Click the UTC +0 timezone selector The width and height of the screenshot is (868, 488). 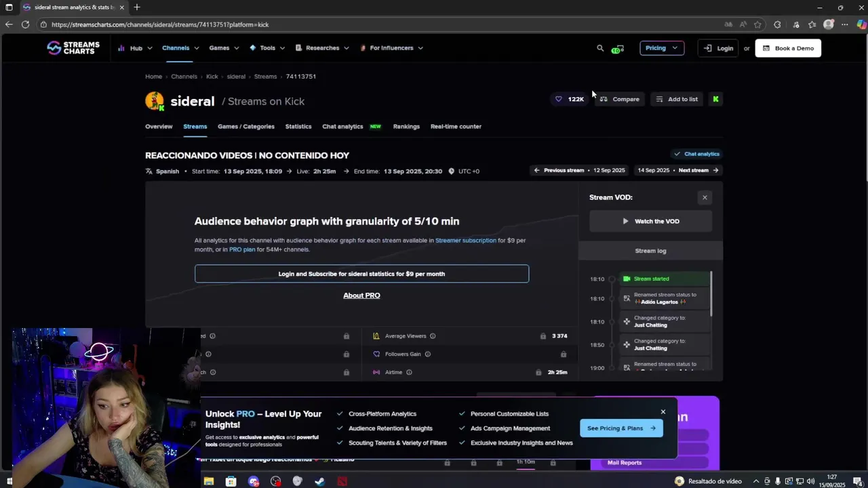click(x=464, y=171)
